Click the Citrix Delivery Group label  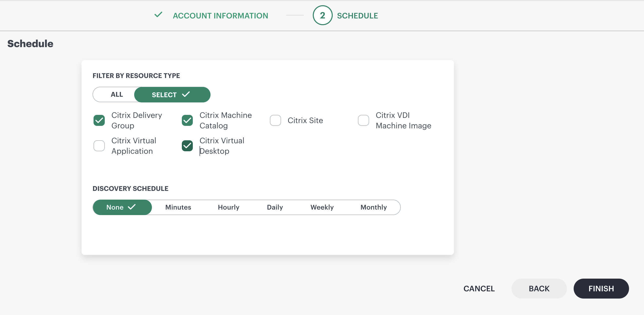point(137,120)
